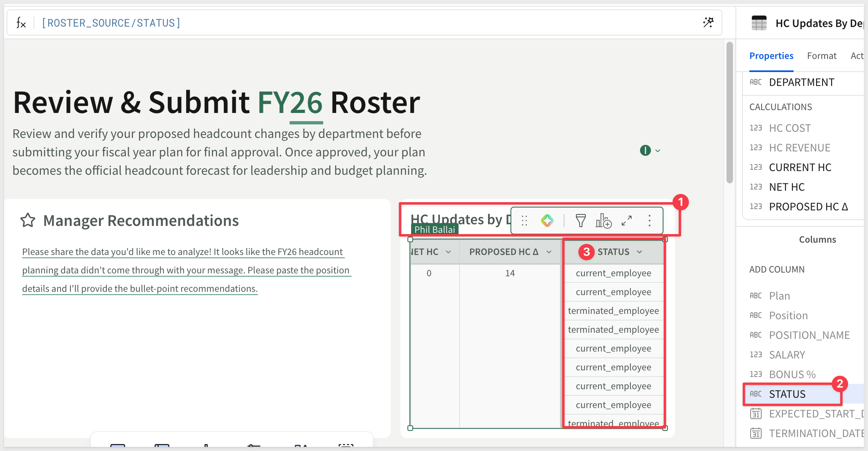Click the add chart icon

tap(603, 221)
